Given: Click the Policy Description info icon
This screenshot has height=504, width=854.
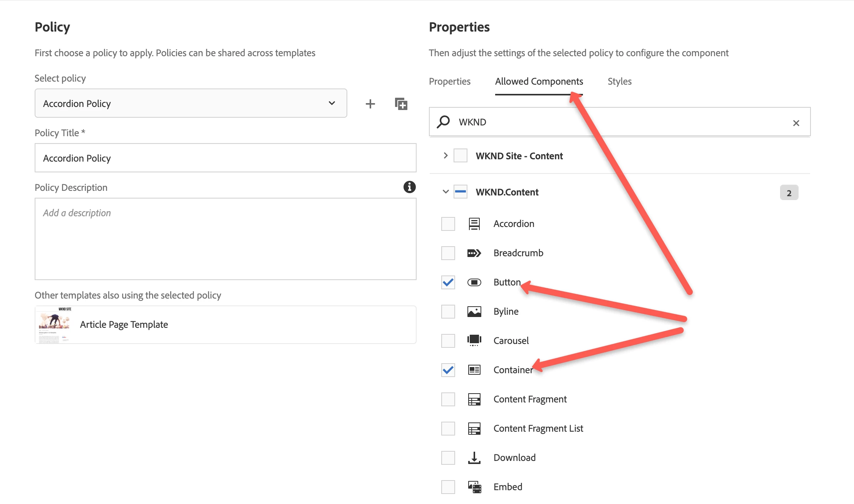Looking at the screenshot, I should (x=409, y=187).
